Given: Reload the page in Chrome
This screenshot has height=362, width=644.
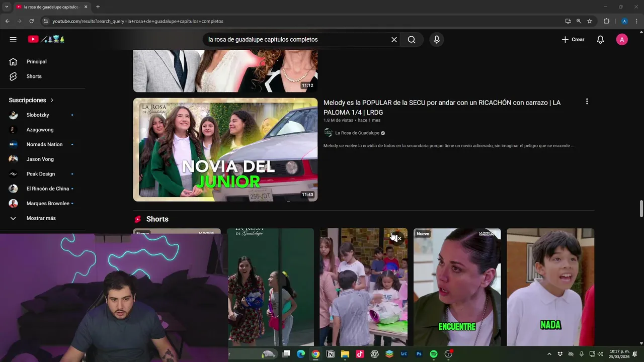Looking at the screenshot, I should click(31, 21).
